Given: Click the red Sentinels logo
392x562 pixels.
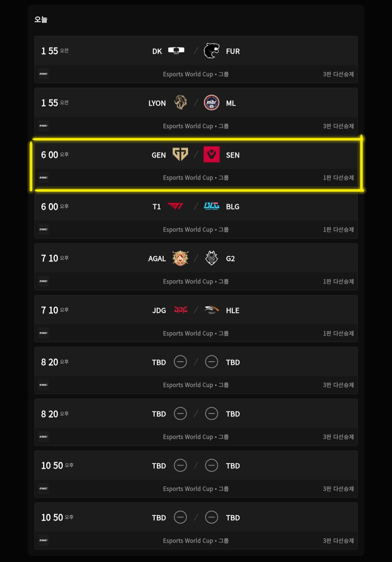Looking at the screenshot, I should click(x=212, y=154).
